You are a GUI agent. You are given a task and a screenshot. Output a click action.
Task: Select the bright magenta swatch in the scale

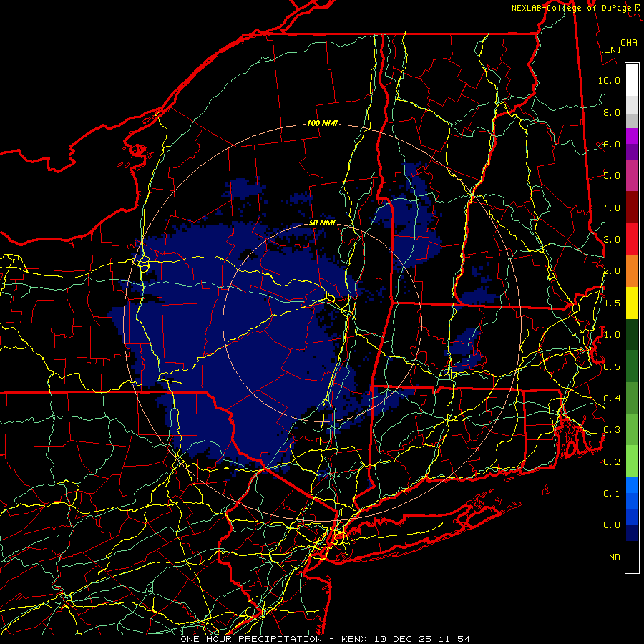pyautogui.click(x=632, y=136)
